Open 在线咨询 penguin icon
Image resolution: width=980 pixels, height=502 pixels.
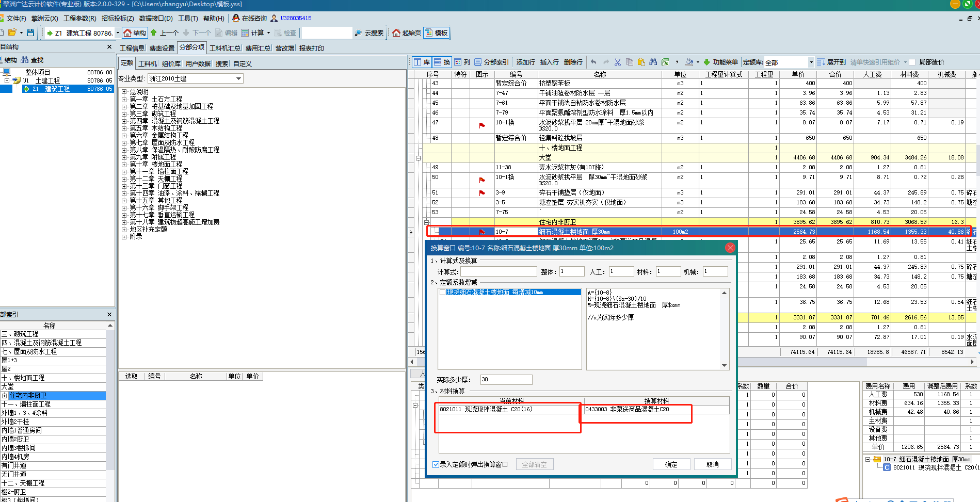tap(236, 18)
